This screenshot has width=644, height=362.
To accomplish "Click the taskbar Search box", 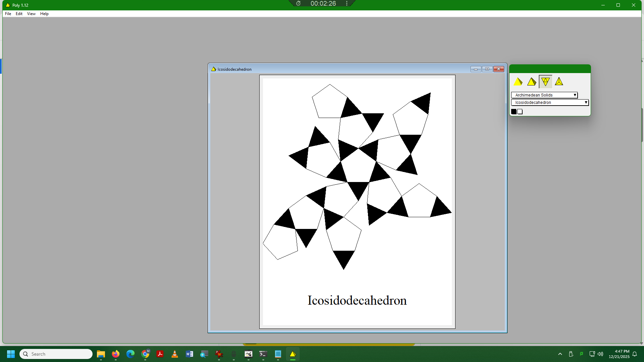I will click(56, 354).
